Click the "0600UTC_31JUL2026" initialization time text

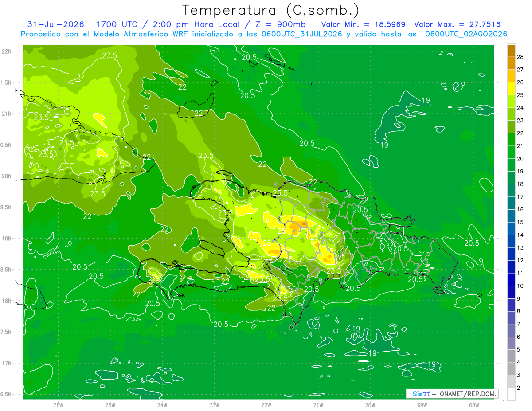pyautogui.click(x=302, y=34)
